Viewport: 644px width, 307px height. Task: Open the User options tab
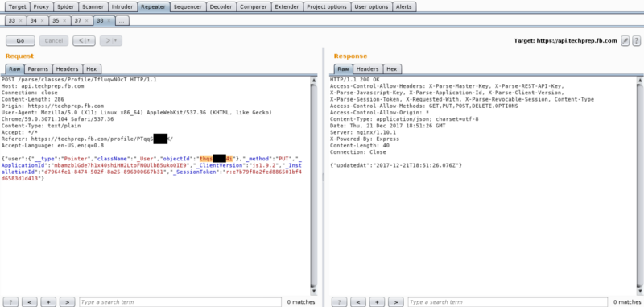click(x=371, y=7)
